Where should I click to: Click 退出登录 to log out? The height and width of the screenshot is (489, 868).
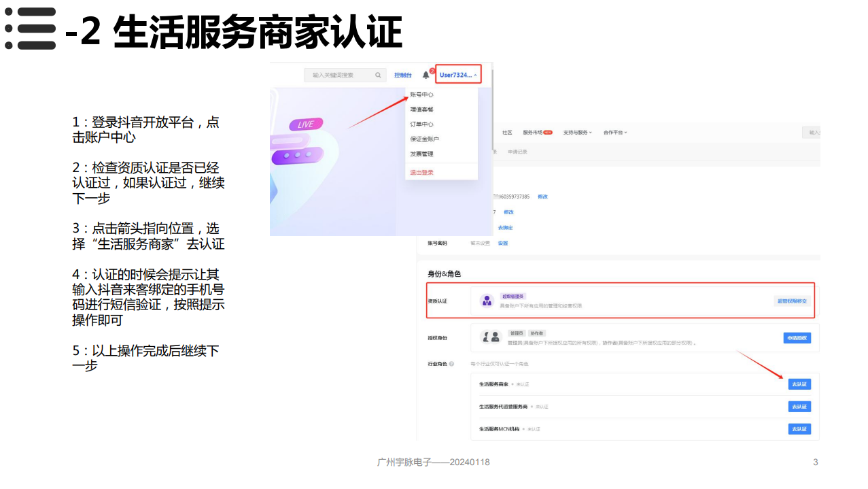point(421,173)
